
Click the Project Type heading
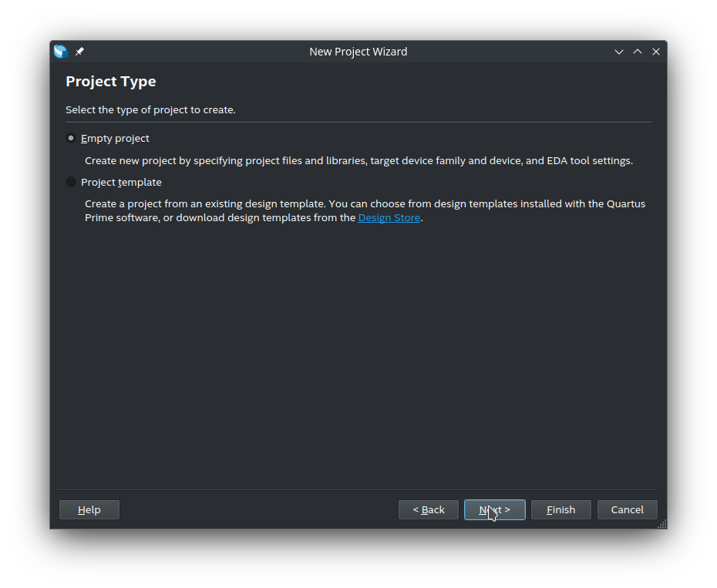click(111, 82)
